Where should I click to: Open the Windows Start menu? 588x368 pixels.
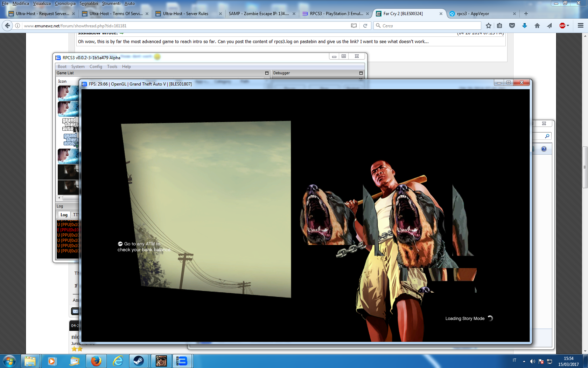point(9,361)
